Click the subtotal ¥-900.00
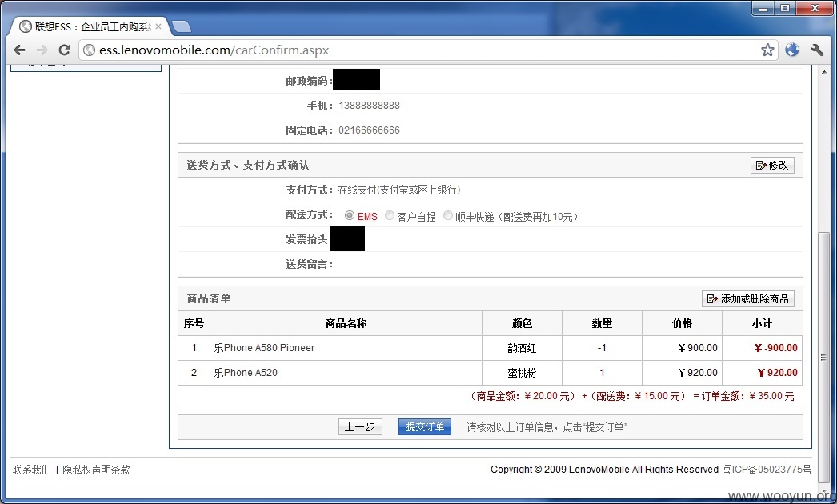 (x=775, y=348)
